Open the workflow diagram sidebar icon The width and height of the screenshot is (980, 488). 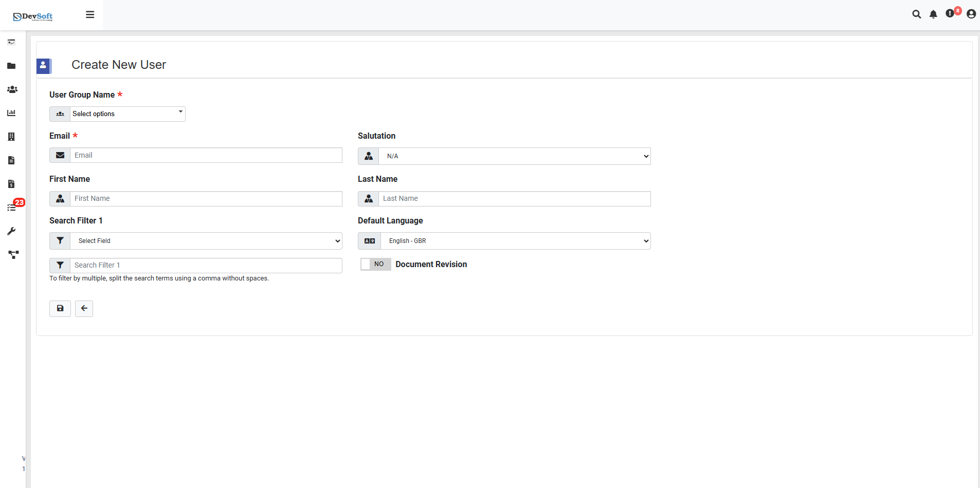coord(13,254)
